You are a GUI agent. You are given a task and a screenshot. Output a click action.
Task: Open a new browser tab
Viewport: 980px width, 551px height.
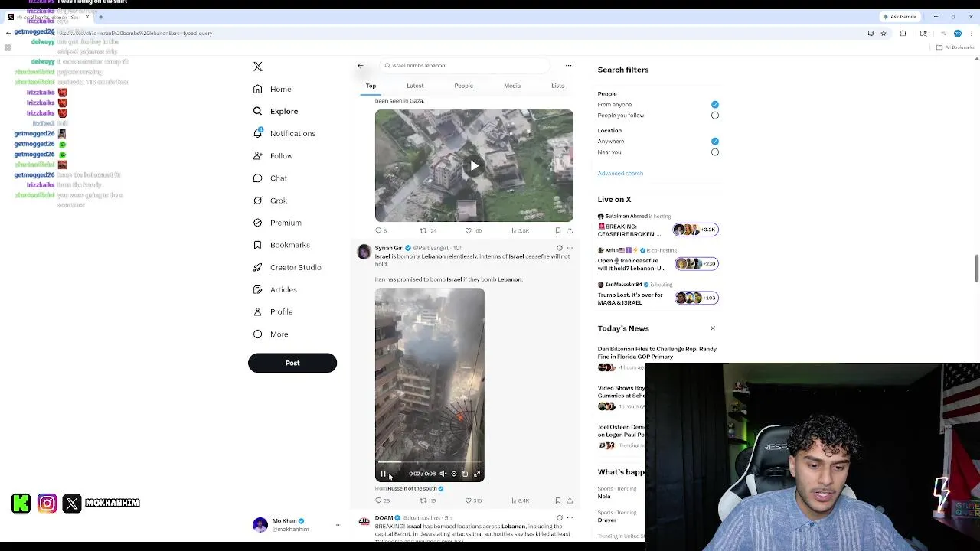pos(100,17)
